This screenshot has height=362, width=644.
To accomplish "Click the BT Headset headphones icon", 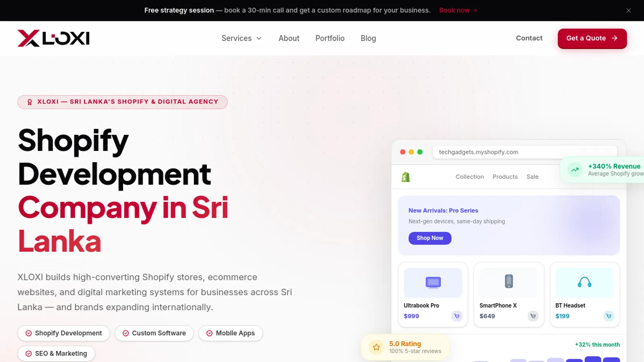I will point(584,282).
